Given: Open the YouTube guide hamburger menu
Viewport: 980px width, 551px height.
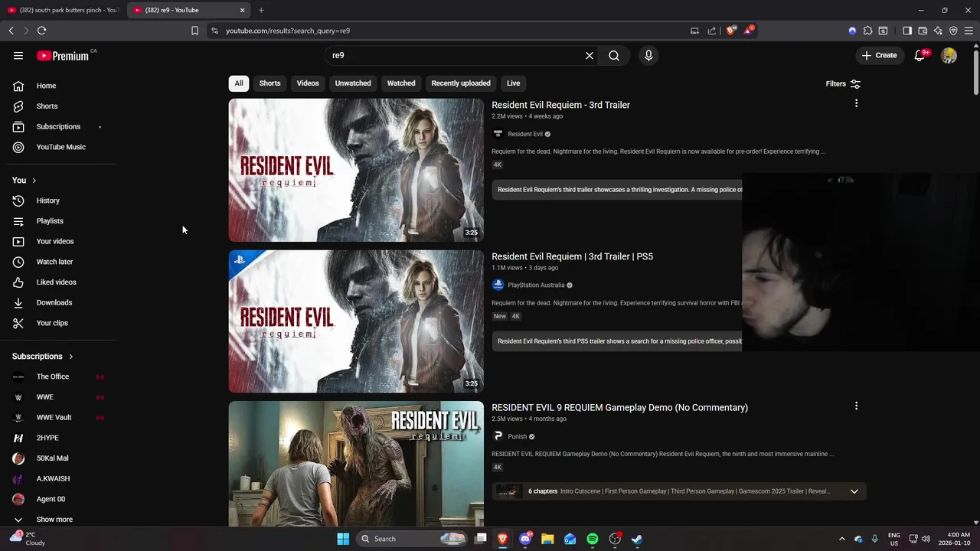Looking at the screenshot, I should pyautogui.click(x=18, y=55).
